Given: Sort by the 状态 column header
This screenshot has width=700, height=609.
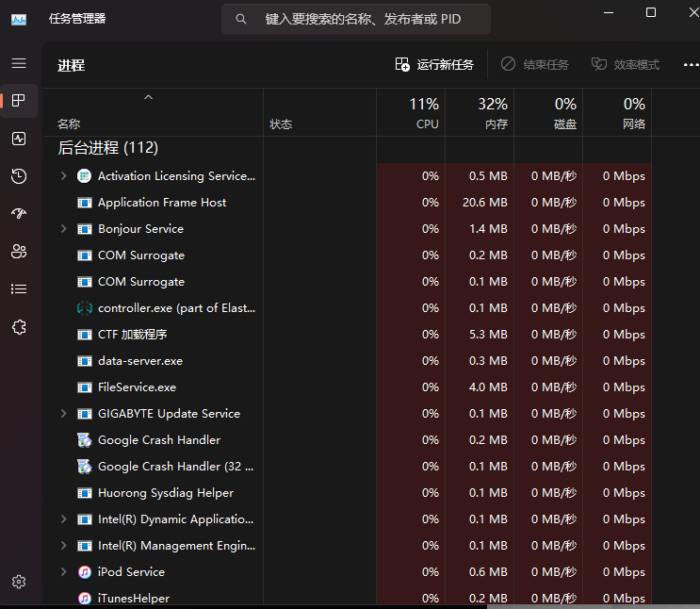Looking at the screenshot, I should (319, 112).
